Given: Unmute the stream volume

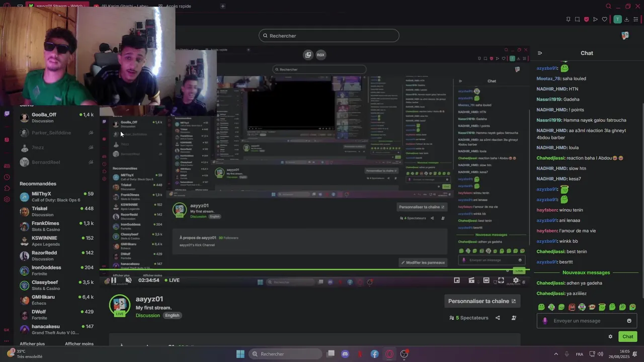Looking at the screenshot, I should [x=128, y=281].
